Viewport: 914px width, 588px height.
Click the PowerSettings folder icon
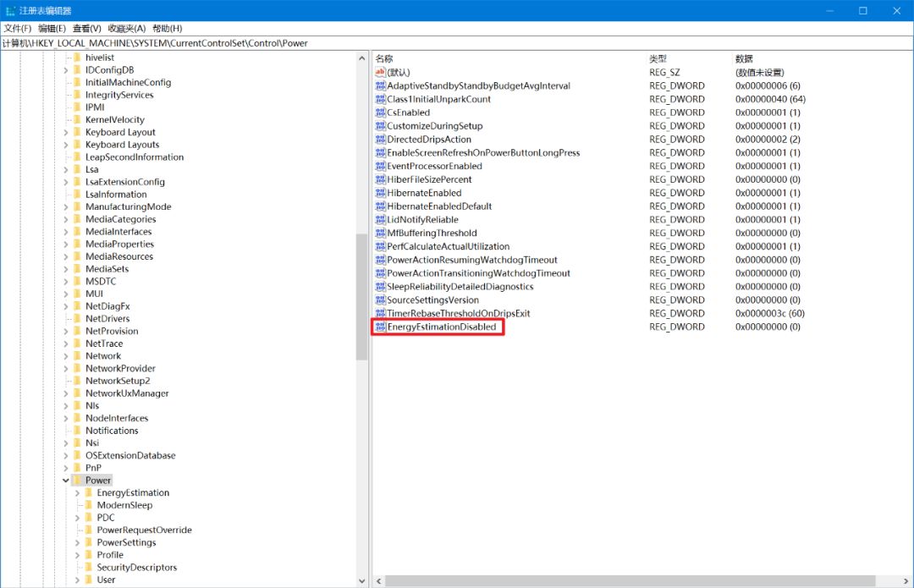pos(88,542)
